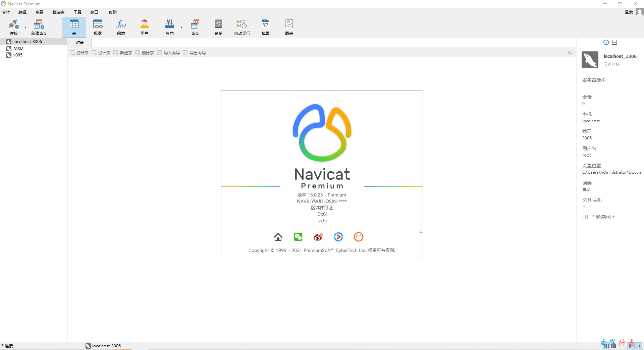Click the 打开表 button
Image resolution: width=644 pixels, height=350 pixels.
pos(79,53)
